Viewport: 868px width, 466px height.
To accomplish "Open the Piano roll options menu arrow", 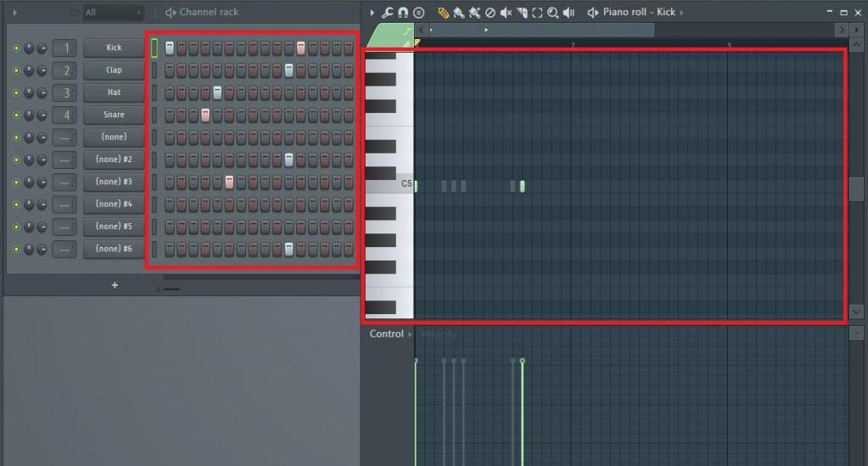I will click(372, 12).
